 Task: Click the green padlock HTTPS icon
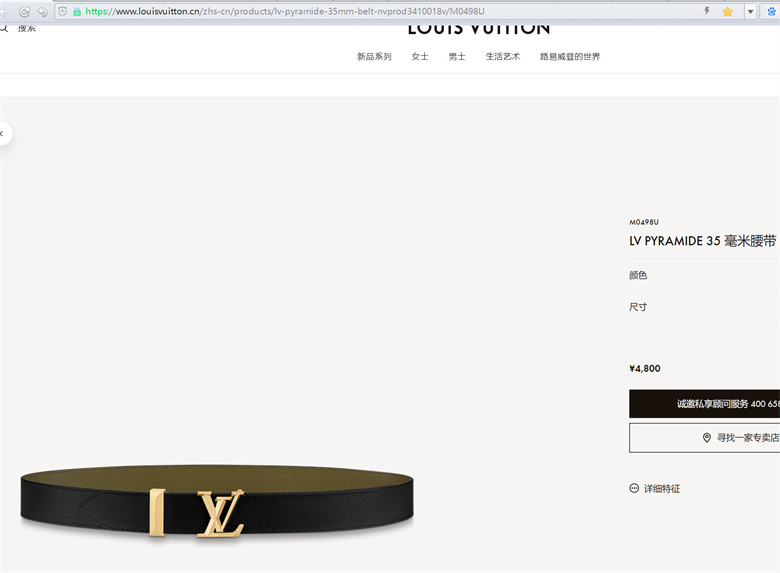[x=77, y=11]
